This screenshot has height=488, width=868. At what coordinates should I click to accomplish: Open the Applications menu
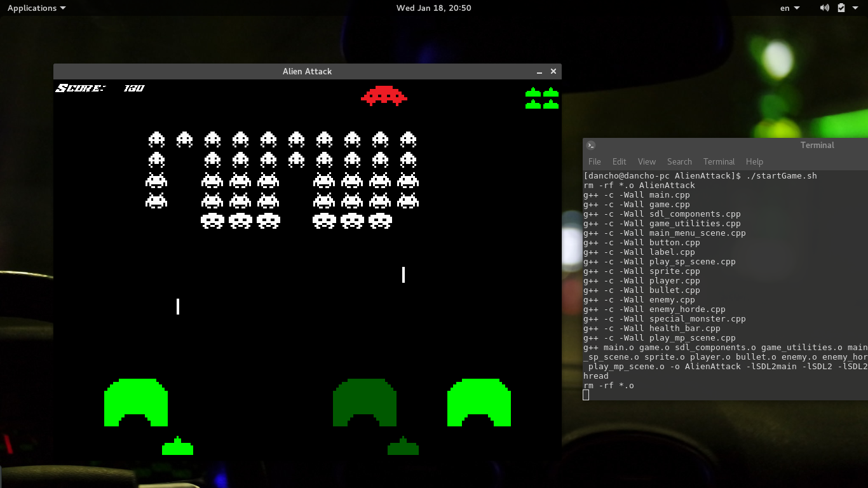point(36,8)
